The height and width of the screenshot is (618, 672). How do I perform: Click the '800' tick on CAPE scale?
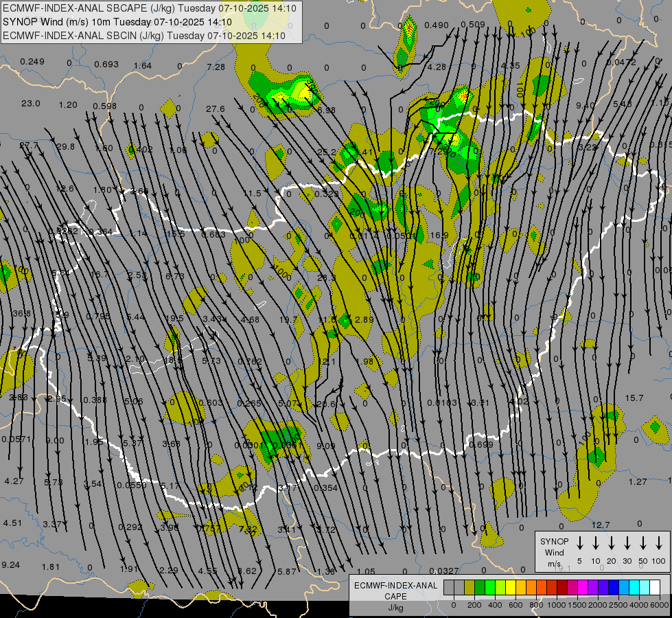pos(536,605)
